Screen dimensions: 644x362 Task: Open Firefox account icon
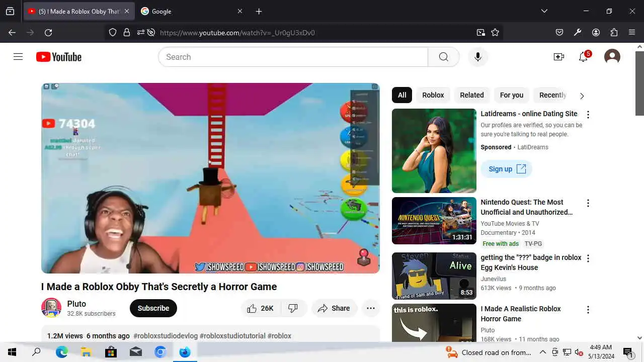pos(596,32)
